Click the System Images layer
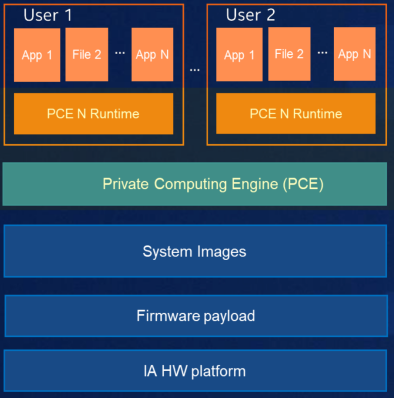The height and width of the screenshot is (398, 394). [195, 251]
